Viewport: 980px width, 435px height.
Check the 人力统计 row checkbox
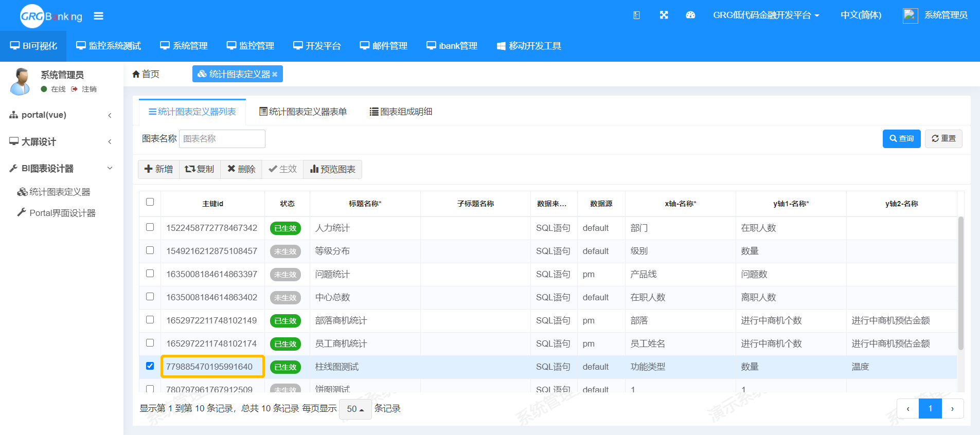click(150, 227)
